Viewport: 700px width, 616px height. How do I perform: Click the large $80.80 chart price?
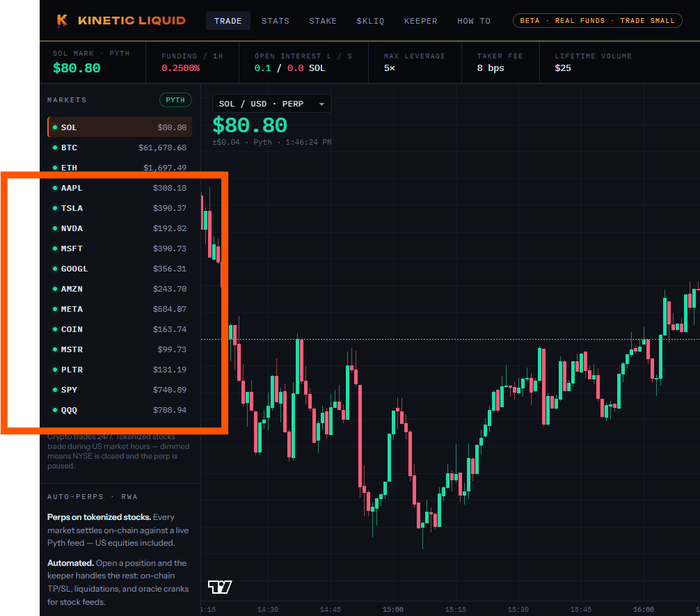250,125
